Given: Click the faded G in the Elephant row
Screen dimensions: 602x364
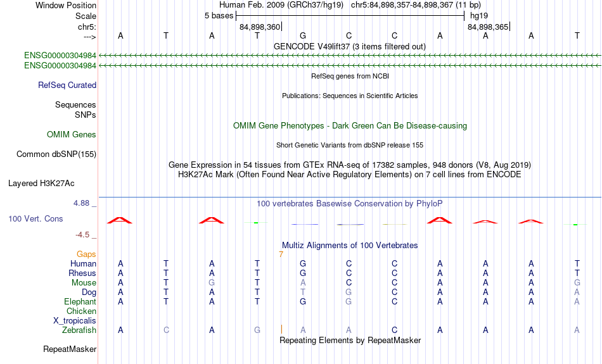Looking at the screenshot, I should coord(349,301).
